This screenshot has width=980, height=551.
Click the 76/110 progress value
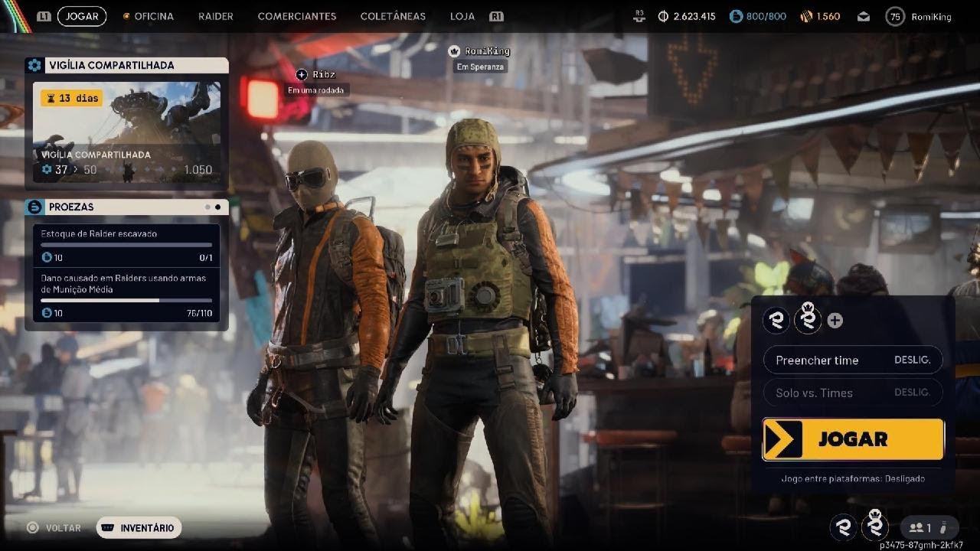200,313
